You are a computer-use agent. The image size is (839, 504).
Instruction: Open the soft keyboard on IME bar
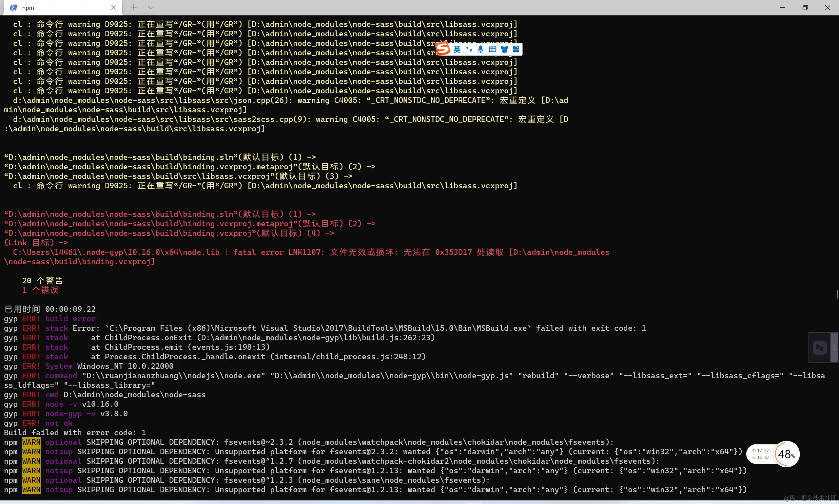[492, 49]
